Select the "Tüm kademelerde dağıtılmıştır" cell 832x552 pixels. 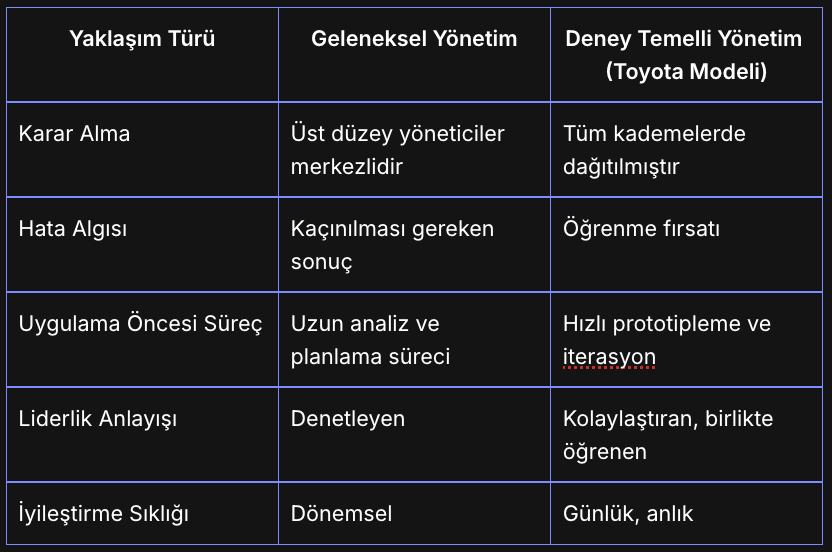[655, 150]
